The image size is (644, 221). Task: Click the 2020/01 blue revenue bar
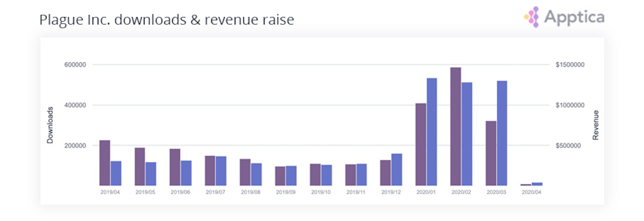pos(432,132)
